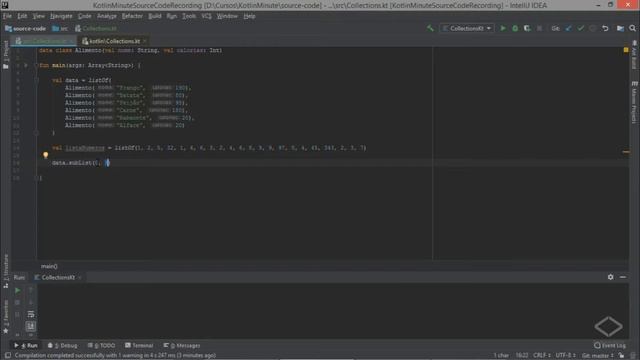Open the File menu
The width and height of the screenshot is (640, 360).
[x=7, y=16]
